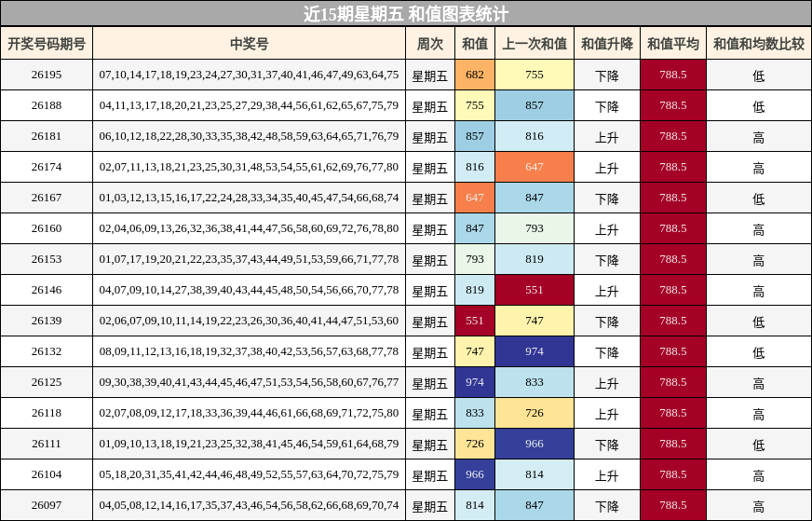Screen dimensions: 812x521
Task: Click winning numbers starting 04,11,13,17
Action: 249,105
